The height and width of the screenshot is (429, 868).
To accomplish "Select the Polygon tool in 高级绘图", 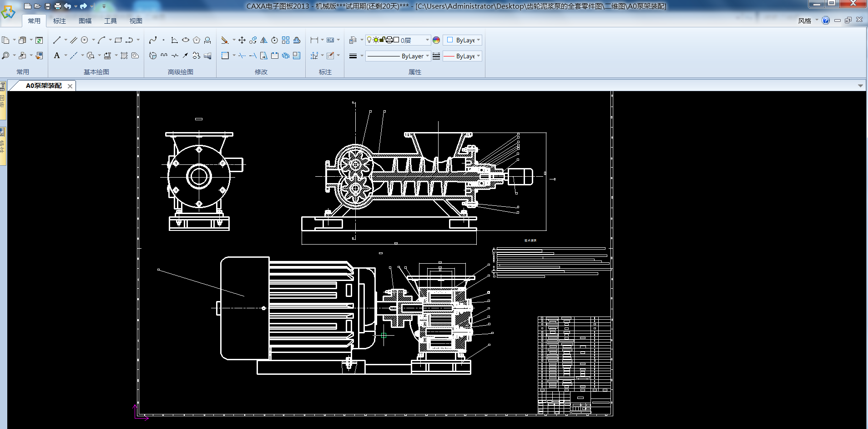I will (x=197, y=40).
